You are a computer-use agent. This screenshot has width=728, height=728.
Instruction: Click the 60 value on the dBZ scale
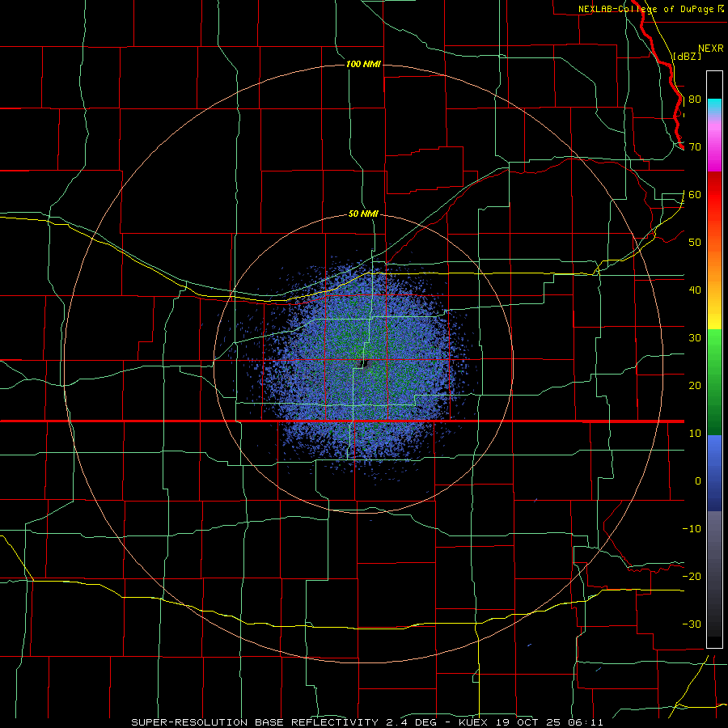point(695,194)
